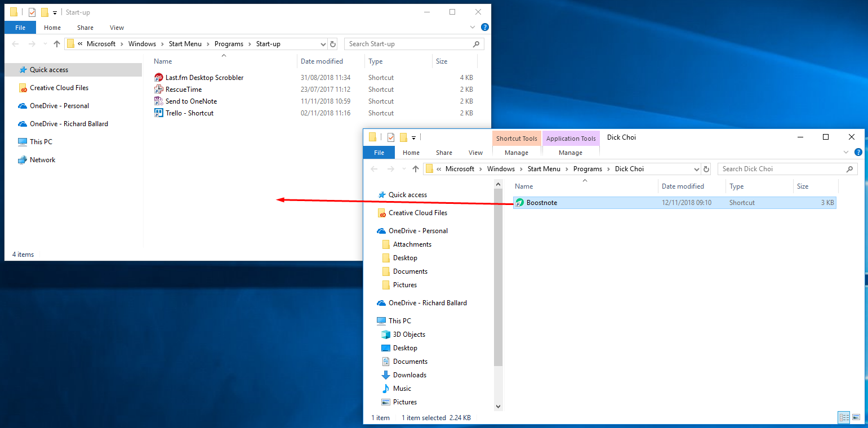868x428 pixels.
Task: Click Back arrow in Start-up window
Action: (x=16, y=44)
